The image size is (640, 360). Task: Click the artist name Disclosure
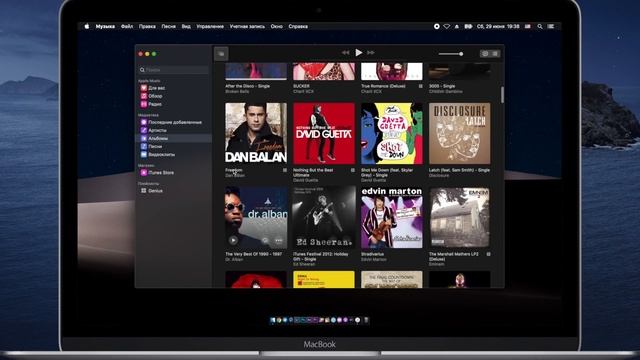[x=439, y=176]
